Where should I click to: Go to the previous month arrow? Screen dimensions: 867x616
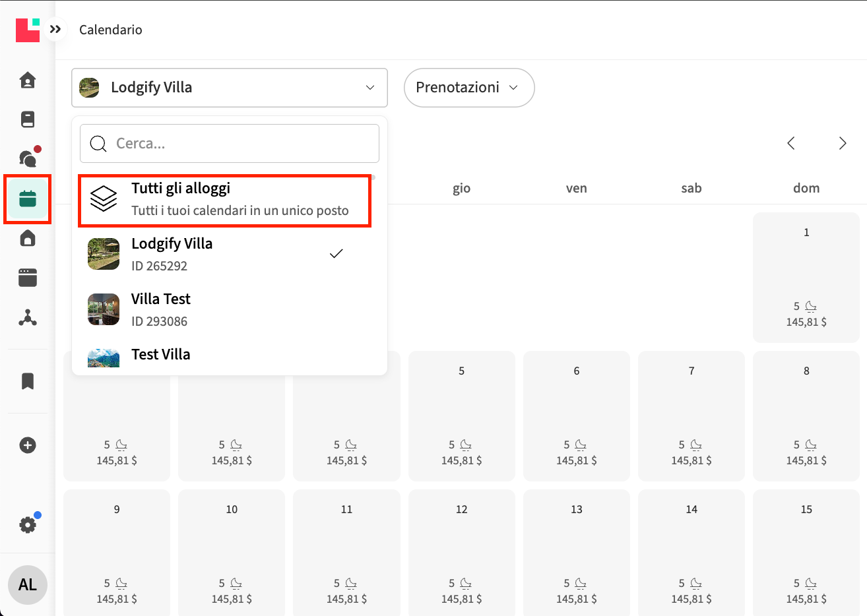point(790,143)
